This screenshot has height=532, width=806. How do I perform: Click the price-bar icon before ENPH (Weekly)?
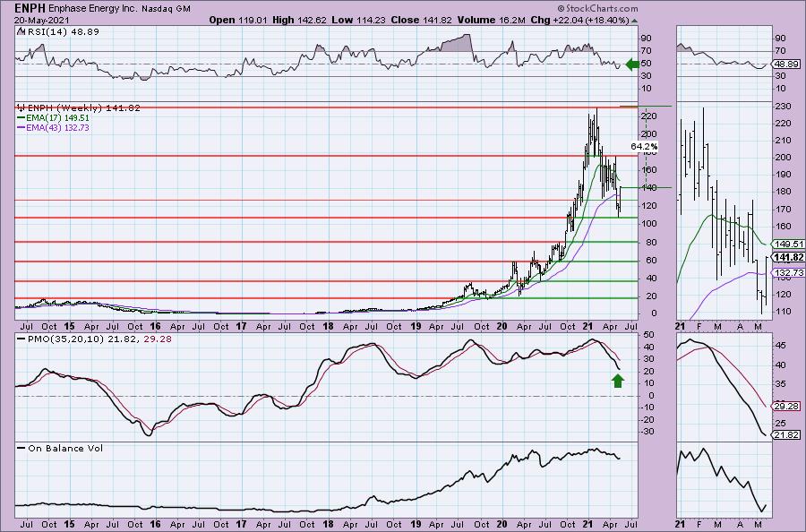click(x=21, y=108)
